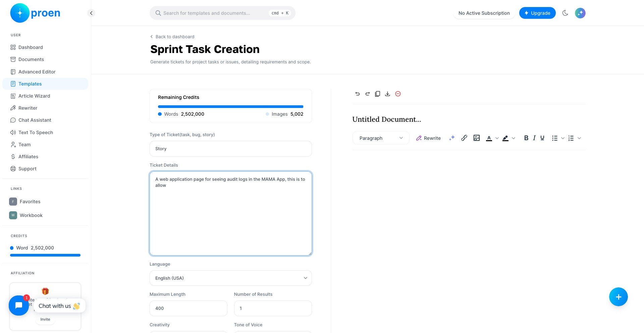Click into the Ticket Details text area
The height and width of the screenshot is (333, 644).
231,214
